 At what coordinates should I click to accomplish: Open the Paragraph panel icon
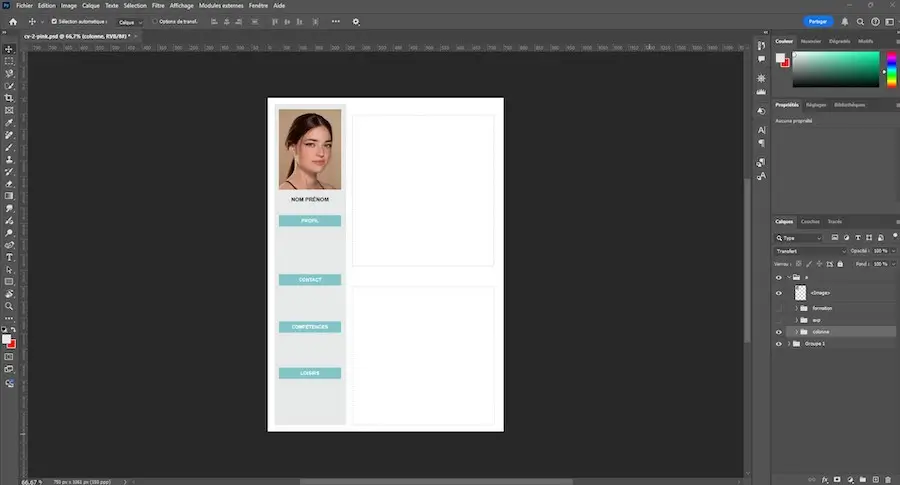point(761,143)
